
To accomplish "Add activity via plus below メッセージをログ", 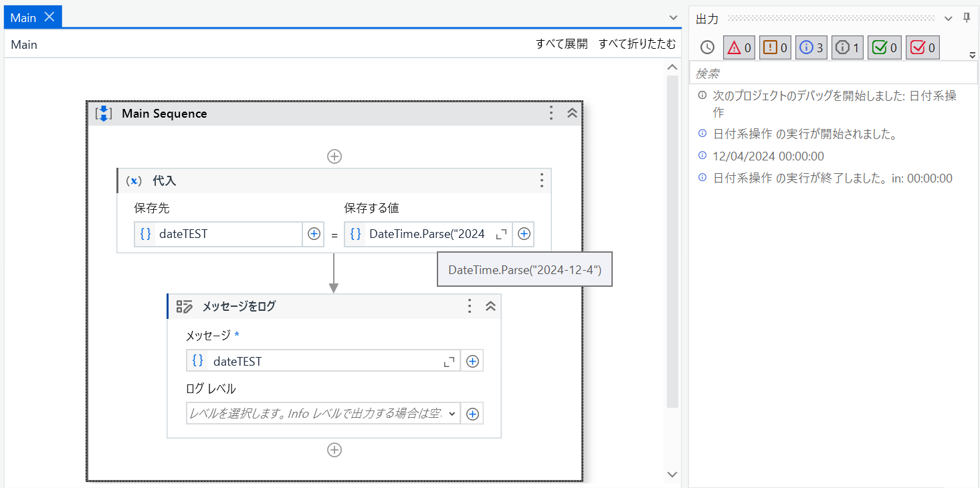I will pos(334,450).
